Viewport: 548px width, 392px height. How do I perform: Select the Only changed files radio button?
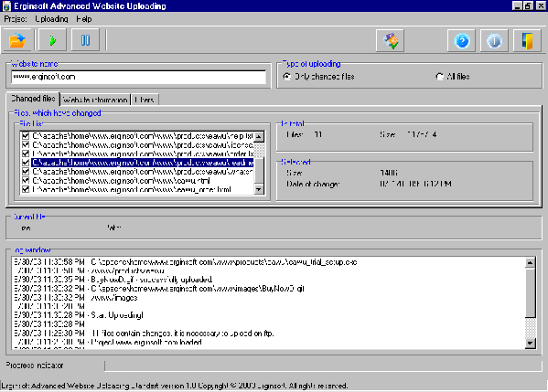coord(286,77)
